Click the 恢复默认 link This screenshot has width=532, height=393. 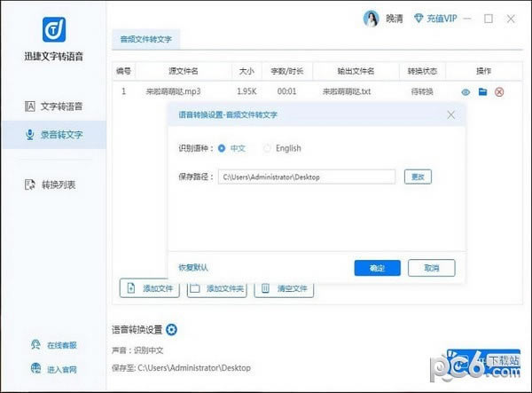(193, 267)
